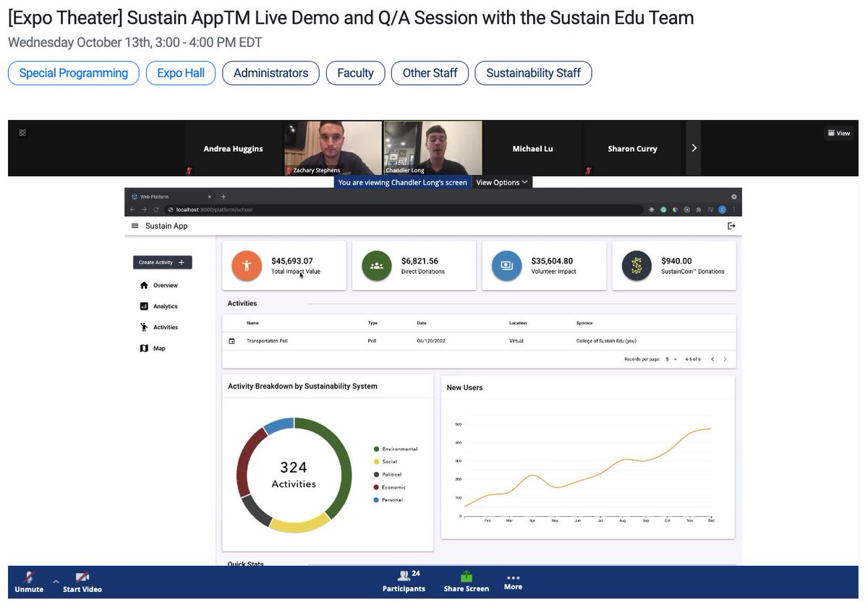868x608 pixels.
Task: Click the Zoom gallery grid icon
Action: [22, 132]
